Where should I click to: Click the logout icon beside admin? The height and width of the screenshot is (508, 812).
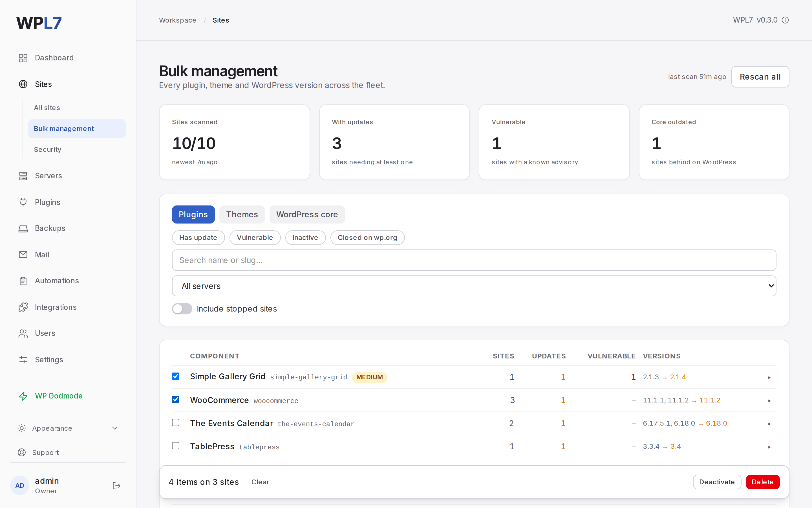[116, 486]
